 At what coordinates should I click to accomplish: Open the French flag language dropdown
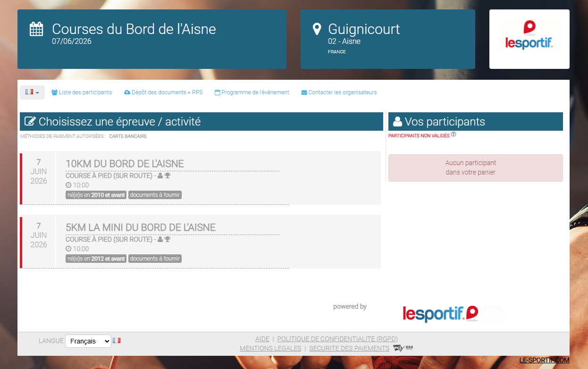pyautogui.click(x=32, y=92)
